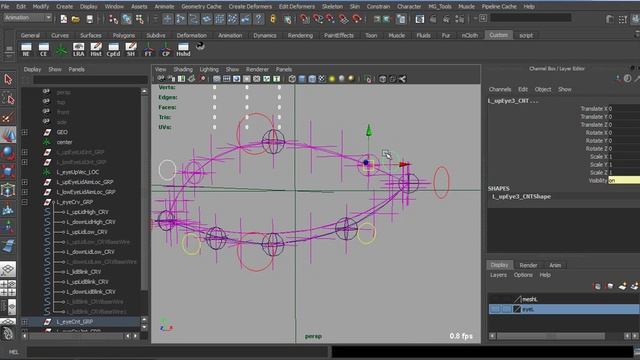Select the center locator in outliner
The height and width of the screenshot is (360, 640).
click(64, 142)
